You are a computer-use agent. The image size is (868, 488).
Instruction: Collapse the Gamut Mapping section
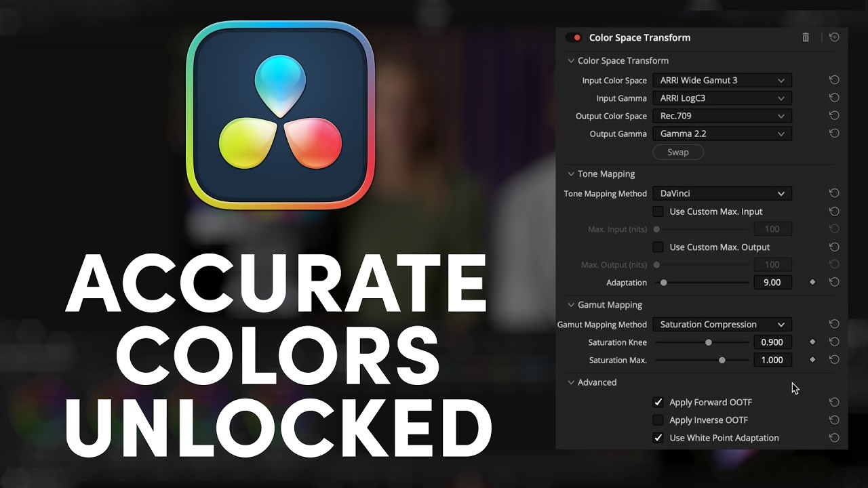[x=571, y=305]
